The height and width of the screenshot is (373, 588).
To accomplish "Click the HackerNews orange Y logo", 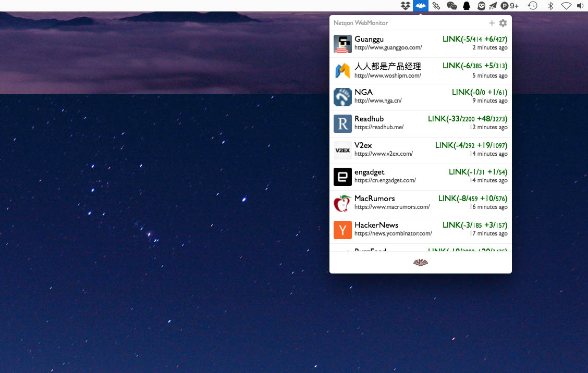I will click(x=342, y=230).
